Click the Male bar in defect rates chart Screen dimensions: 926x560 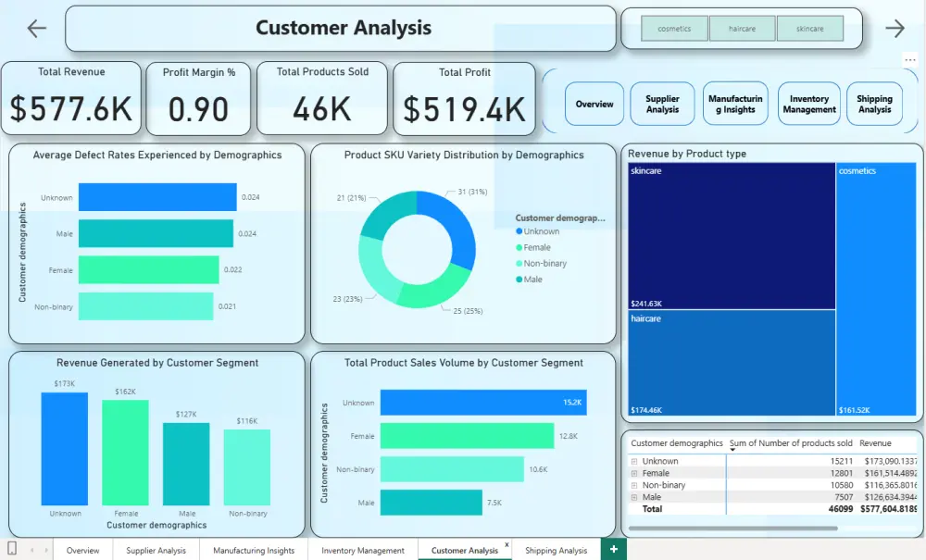coord(156,233)
